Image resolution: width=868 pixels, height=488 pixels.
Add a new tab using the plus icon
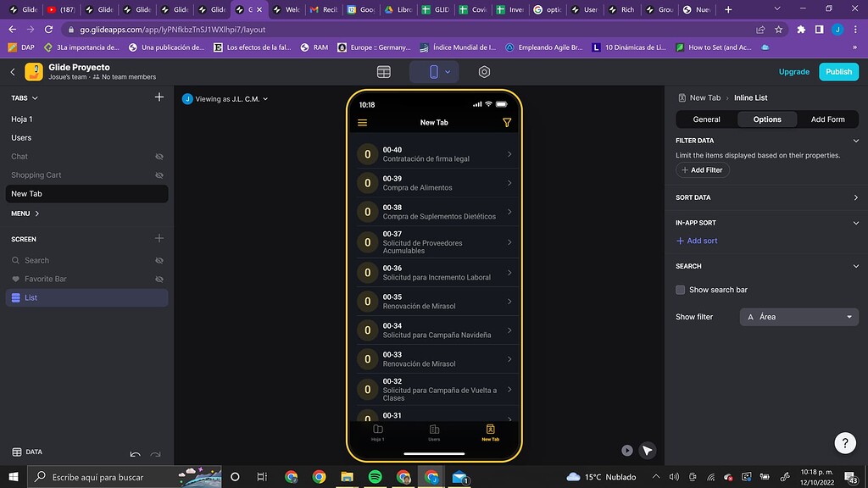pyautogui.click(x=159, y=97)
